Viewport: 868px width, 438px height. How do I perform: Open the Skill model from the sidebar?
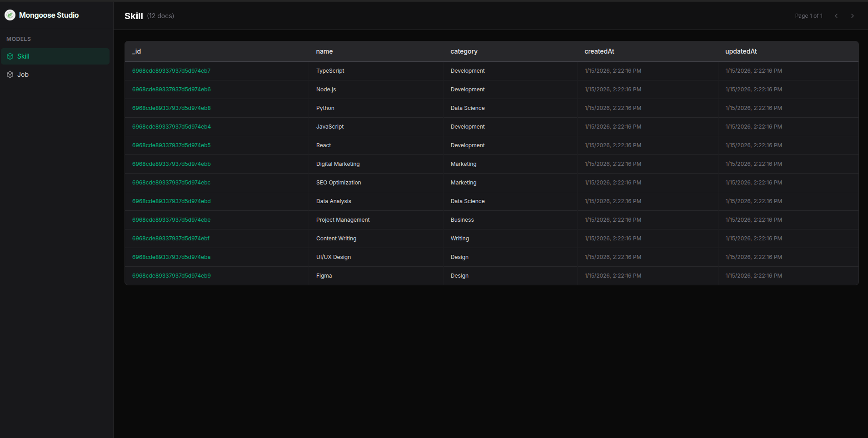(x=23, y=56)
